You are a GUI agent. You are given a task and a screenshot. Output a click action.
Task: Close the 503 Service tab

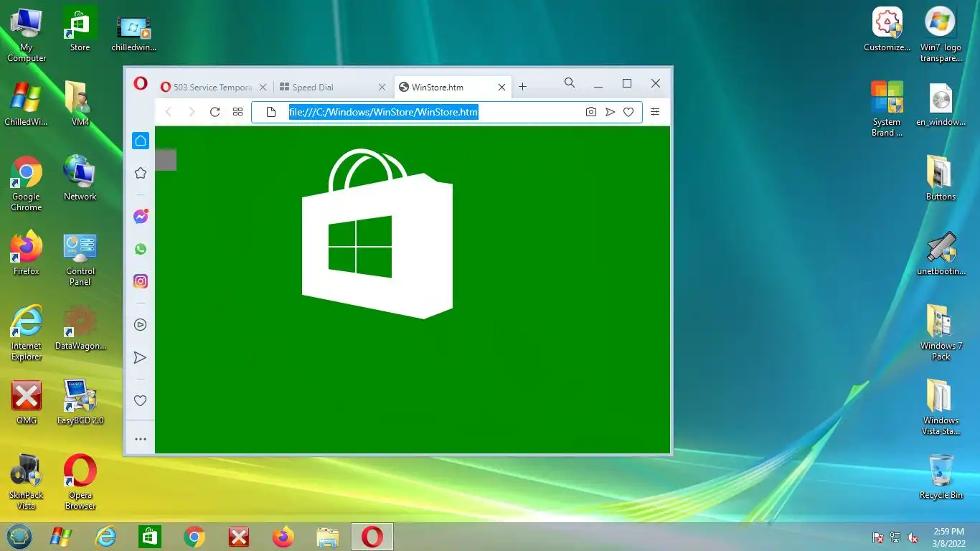coord(263,88)
